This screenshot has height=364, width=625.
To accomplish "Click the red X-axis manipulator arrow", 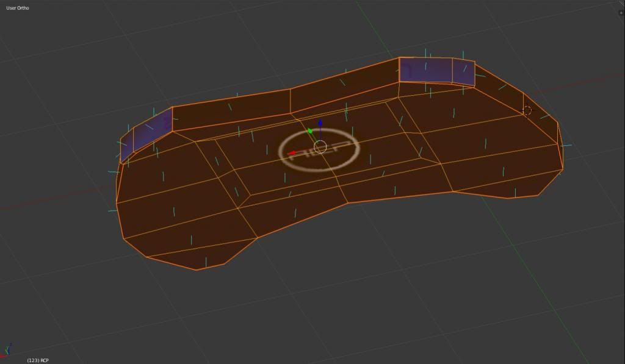I will [x=294, y=152].
